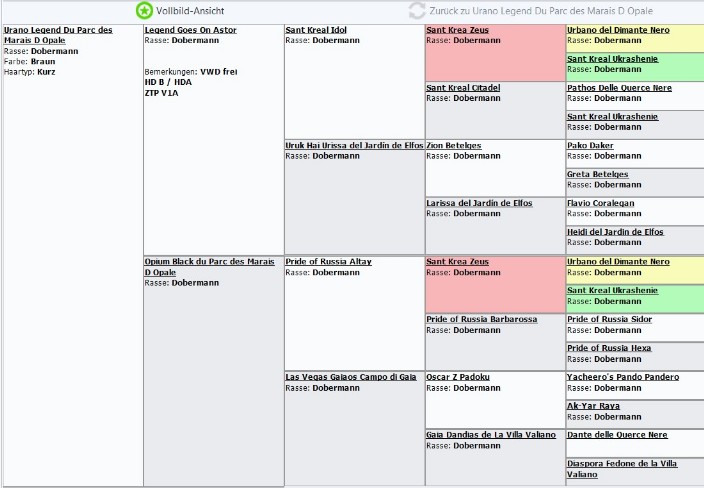Go back to Urano Legend Du Parc link

[x=541, y=11]
